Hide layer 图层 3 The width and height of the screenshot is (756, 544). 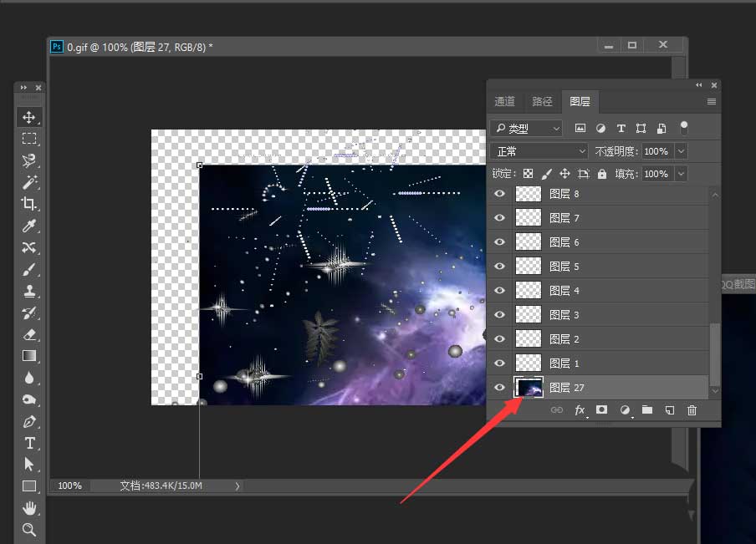(500, 315)
